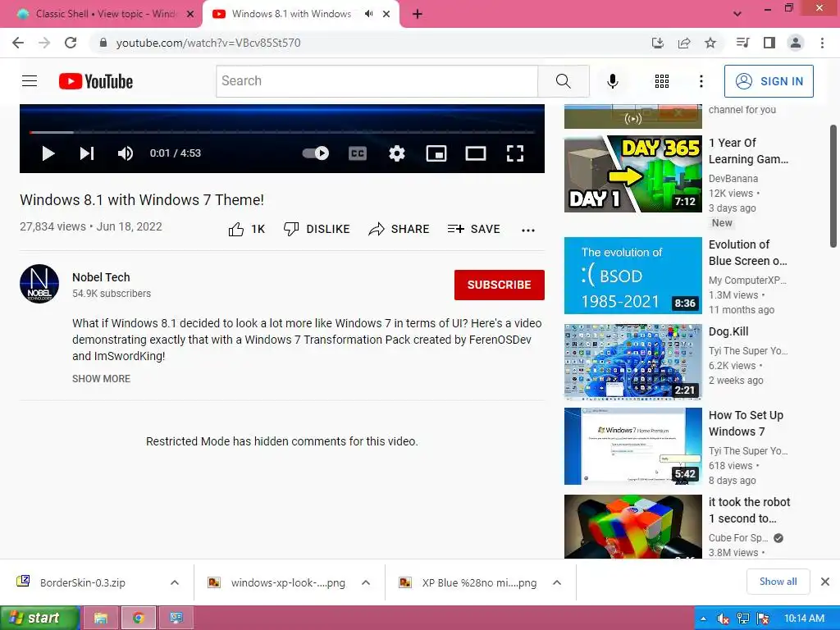Expand windows-xp-look png download options
840x630 pixels.
tap(365, 583)
